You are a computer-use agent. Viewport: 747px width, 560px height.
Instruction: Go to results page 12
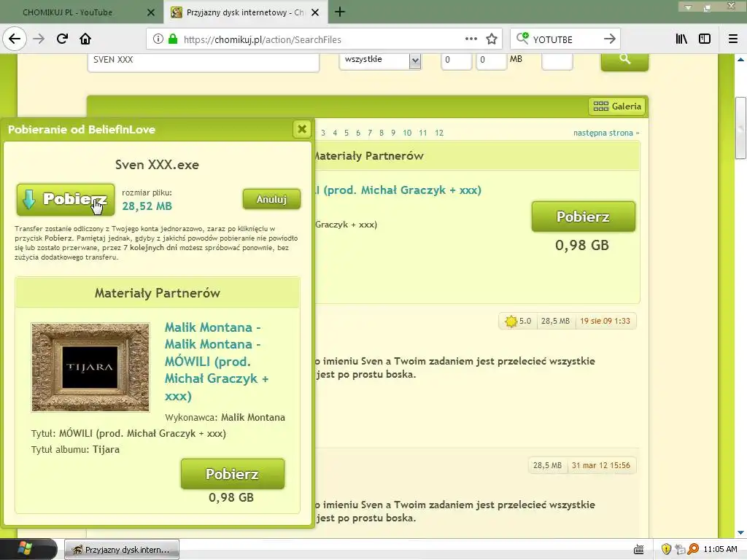(439, 133)
